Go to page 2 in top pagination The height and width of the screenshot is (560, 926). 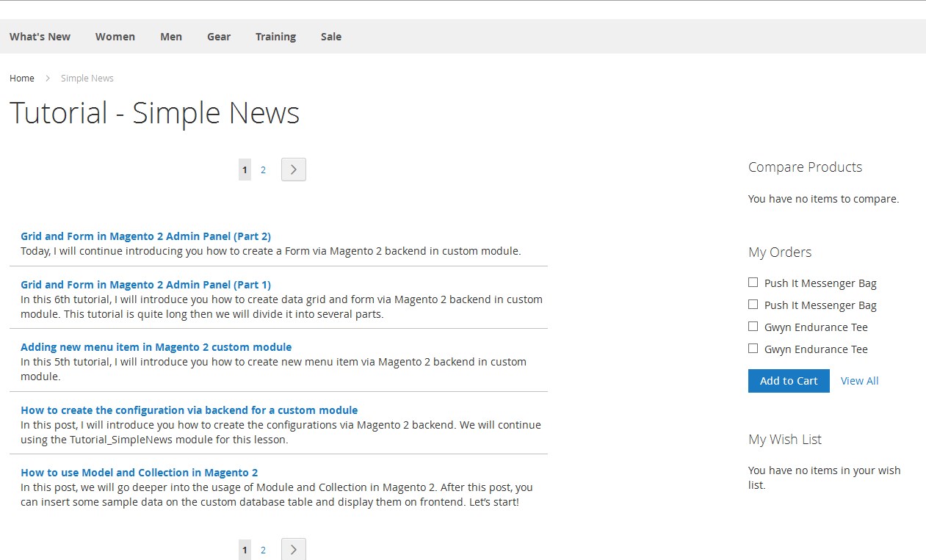(263, 170)
